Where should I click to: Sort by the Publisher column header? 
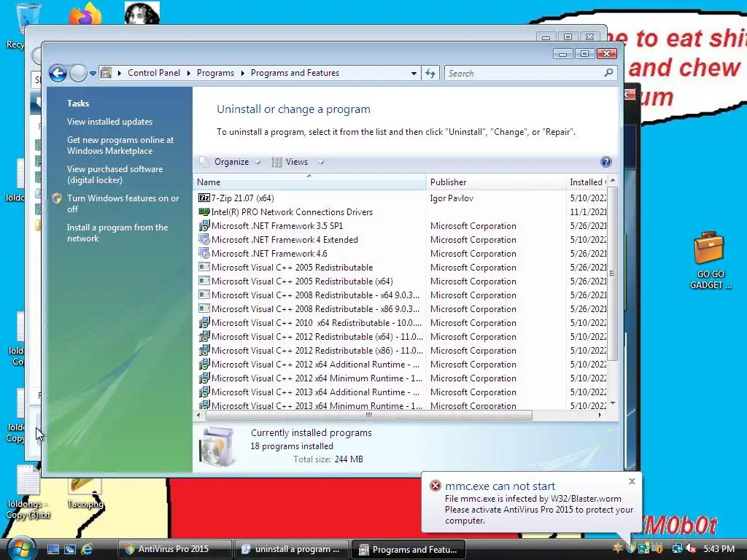tap(495, 182)
